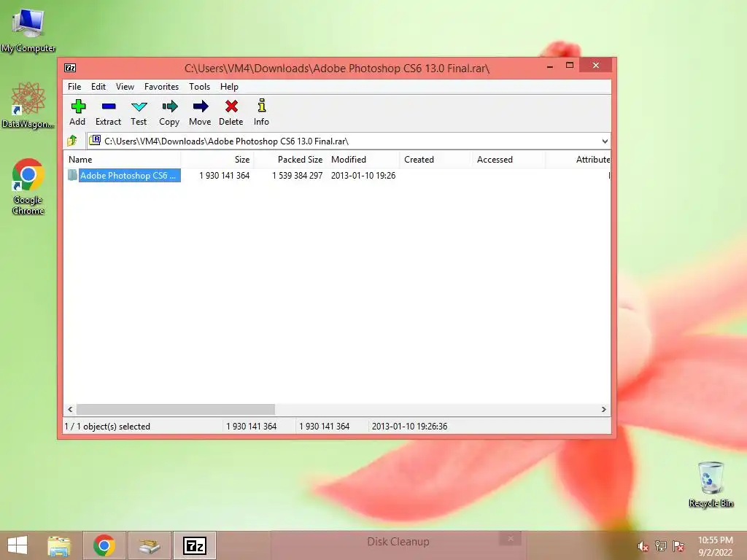Sort by Packed Size column header
This screenshot has width=747, height=560.
tap(290, 160)
